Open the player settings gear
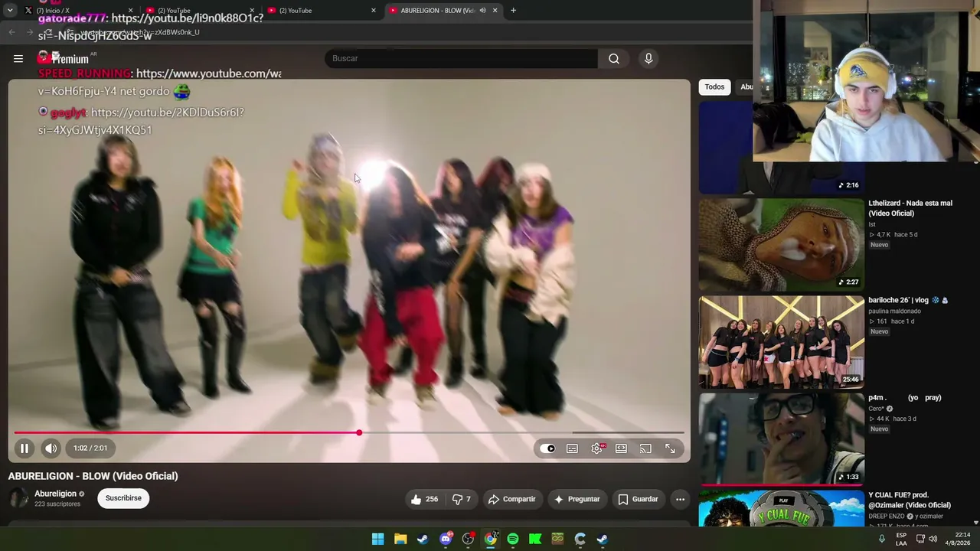The image size is (980, 551). click(597, 448)
